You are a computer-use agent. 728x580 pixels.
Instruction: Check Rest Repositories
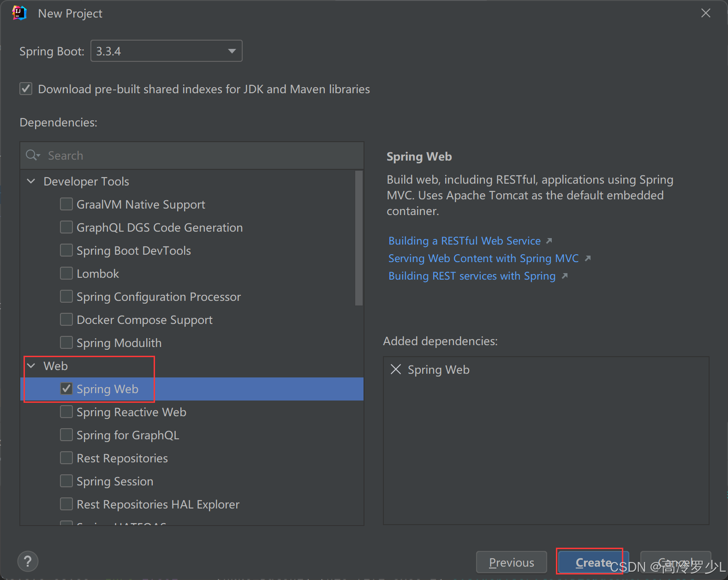pyautogui.click(x=66, y=458)
